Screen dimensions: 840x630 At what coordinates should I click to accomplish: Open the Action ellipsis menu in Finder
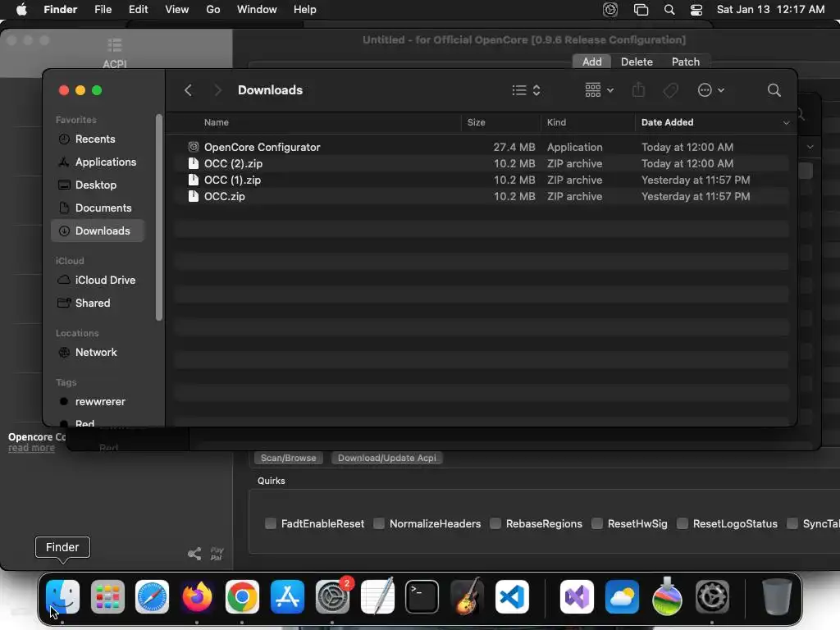coord(711,90)
